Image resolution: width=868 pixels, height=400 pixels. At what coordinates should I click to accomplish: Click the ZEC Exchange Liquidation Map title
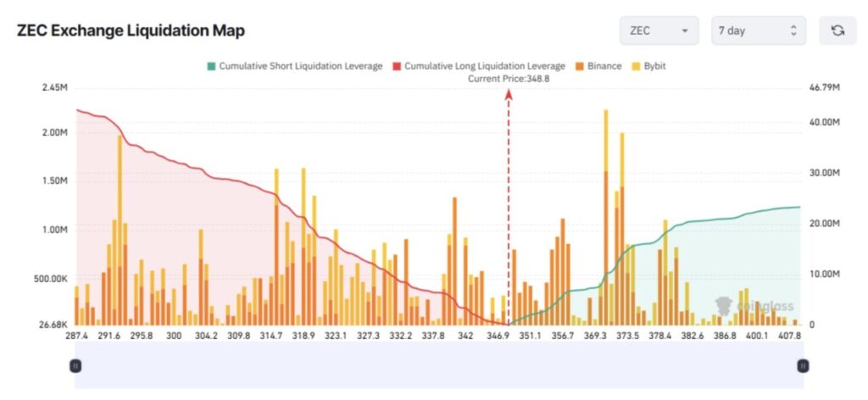[131, 31]
